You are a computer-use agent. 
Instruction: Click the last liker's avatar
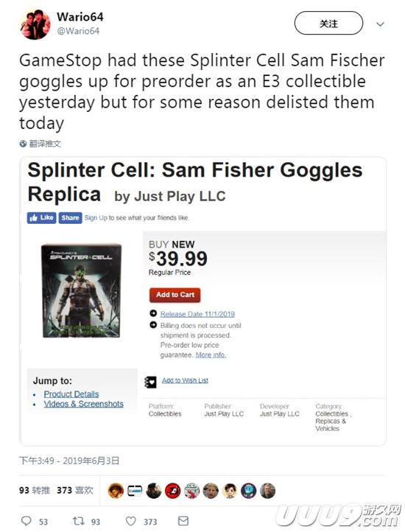(x=267, y=491)
